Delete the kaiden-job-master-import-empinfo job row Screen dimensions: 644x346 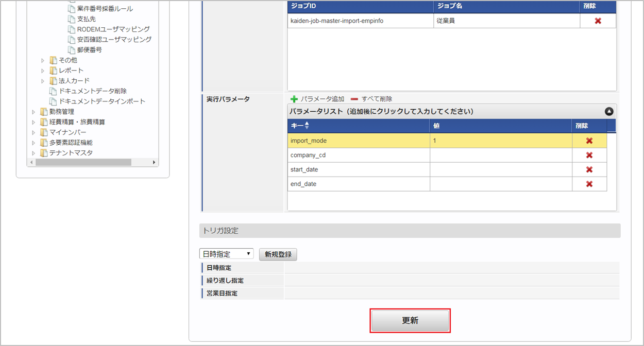[x=598, y=21]
